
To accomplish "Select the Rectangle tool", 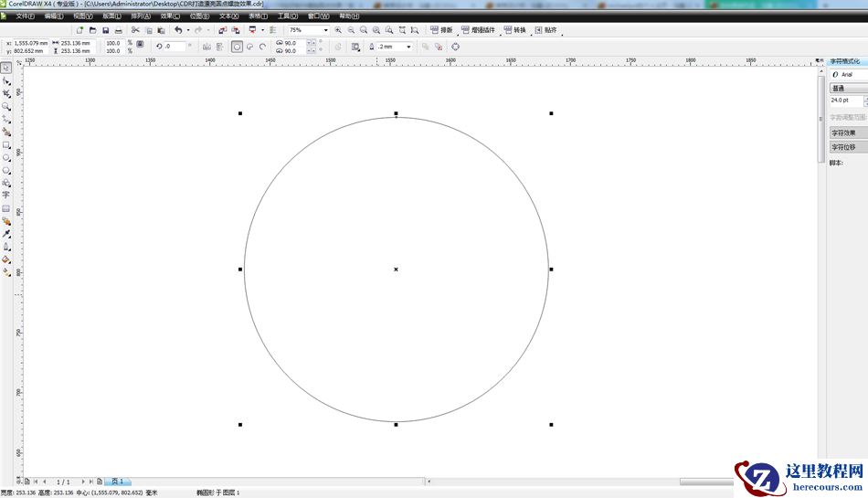I will (6, 144).
